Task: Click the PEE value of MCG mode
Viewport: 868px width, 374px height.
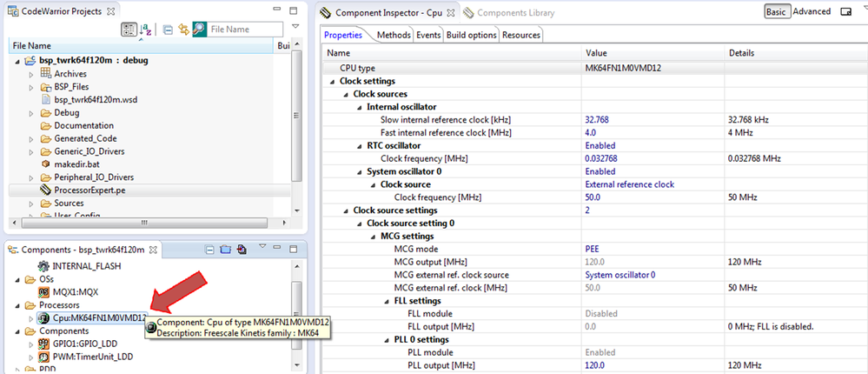Action: pyautogui.click(x=591, y=250)
